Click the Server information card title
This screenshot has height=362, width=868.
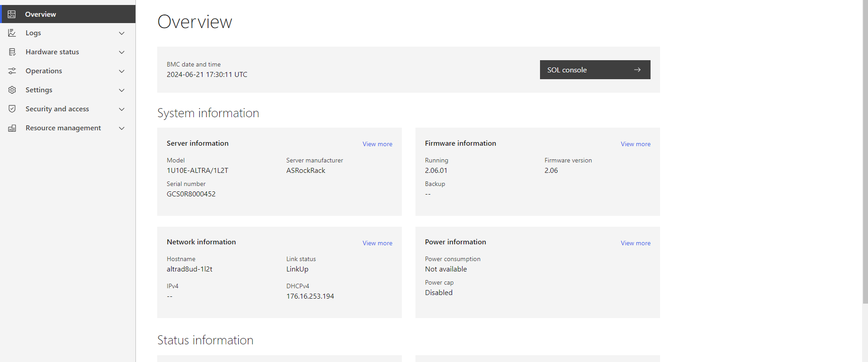pyautogui.click(x=198, y=143)
